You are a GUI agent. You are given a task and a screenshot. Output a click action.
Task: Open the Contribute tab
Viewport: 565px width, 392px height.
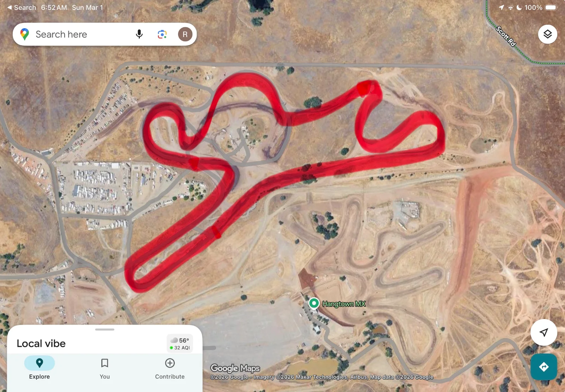[x=170, y=368]
